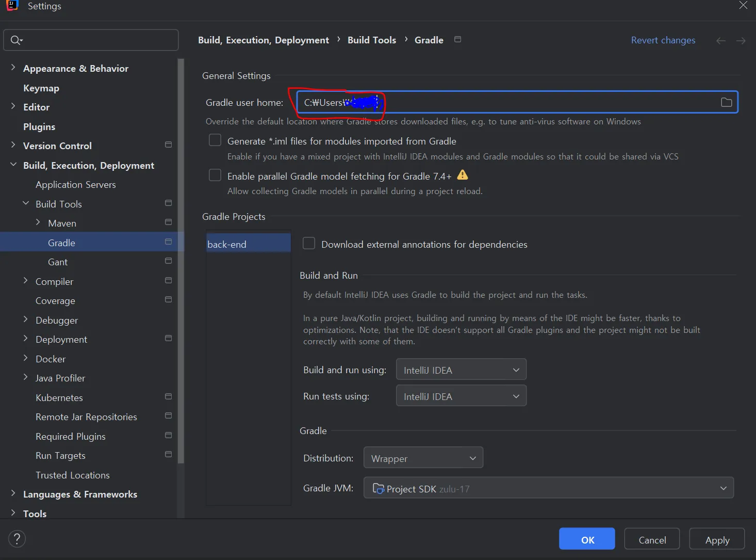
Task: Open Run tests using dropdown
Action: coord(461,396)
